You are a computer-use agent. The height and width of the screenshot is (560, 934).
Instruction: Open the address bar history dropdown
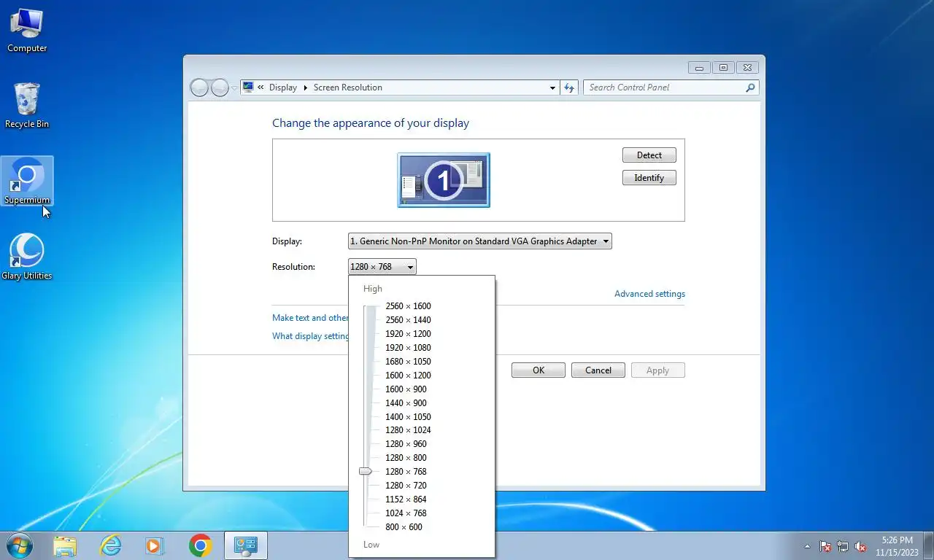(x=552, y=87)
